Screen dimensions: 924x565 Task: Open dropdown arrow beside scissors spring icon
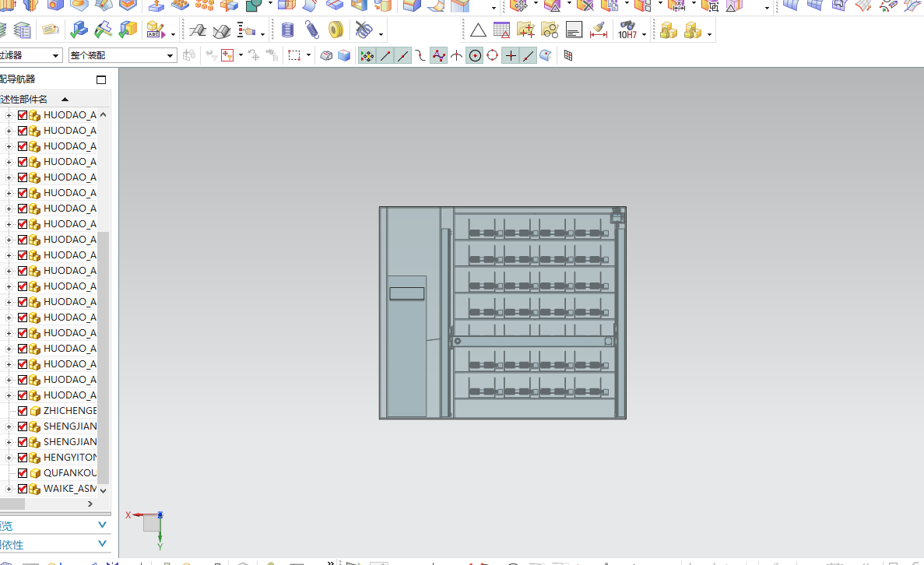click(381, 34)
